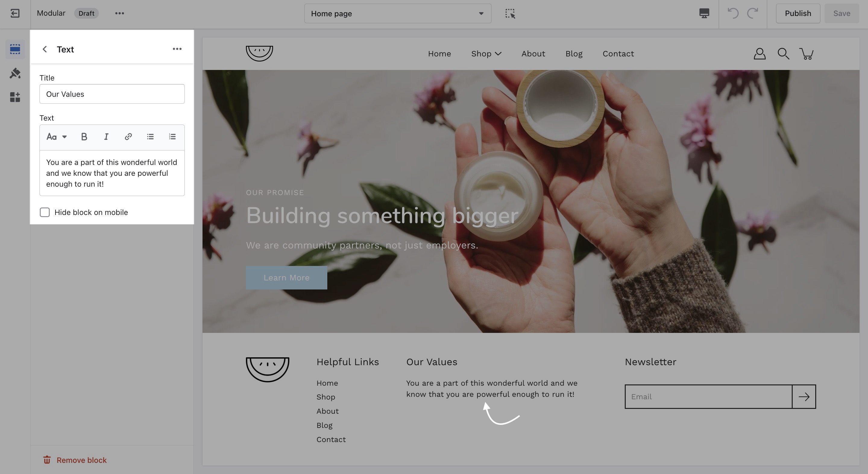Viewport: 868px width, 474px height.
Task: Apply italic formatting to text
Action: pos(106,137)
